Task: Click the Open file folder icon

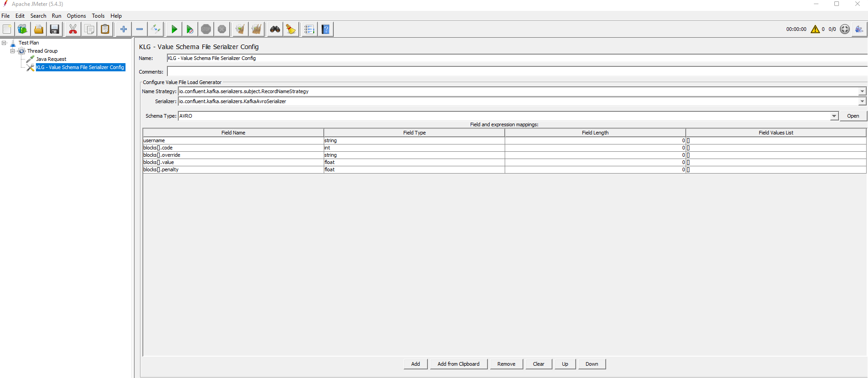Action: 39,29
